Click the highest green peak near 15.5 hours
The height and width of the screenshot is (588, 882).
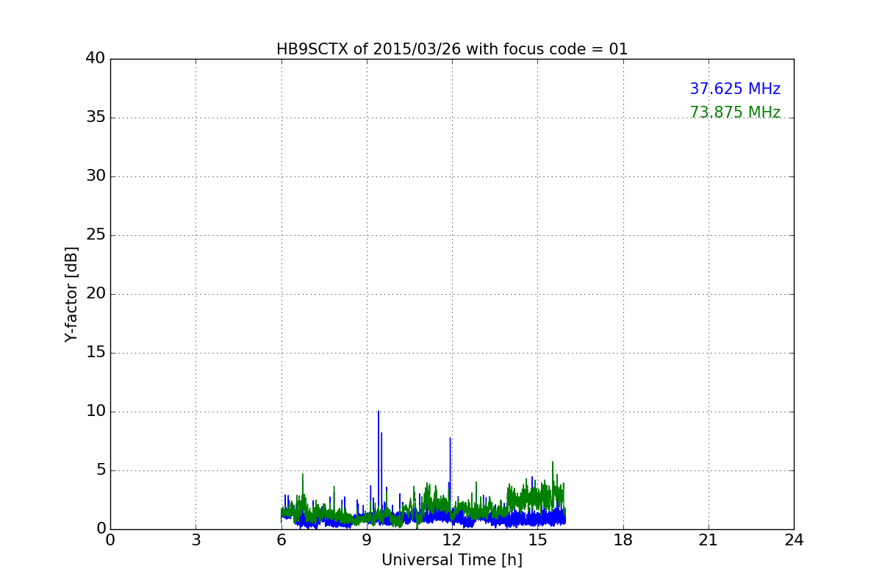[553, 462]
